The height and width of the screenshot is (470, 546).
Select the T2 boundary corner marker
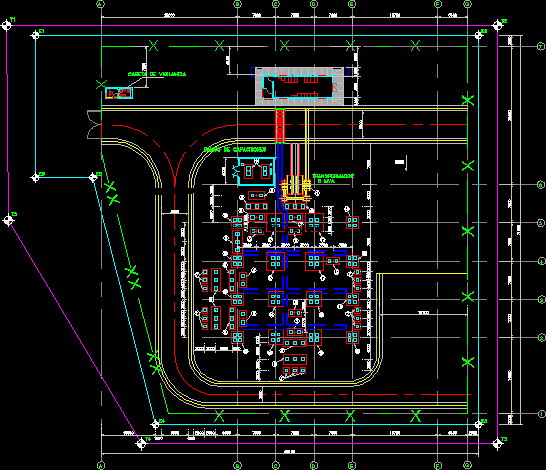click(x=498, y=25)
